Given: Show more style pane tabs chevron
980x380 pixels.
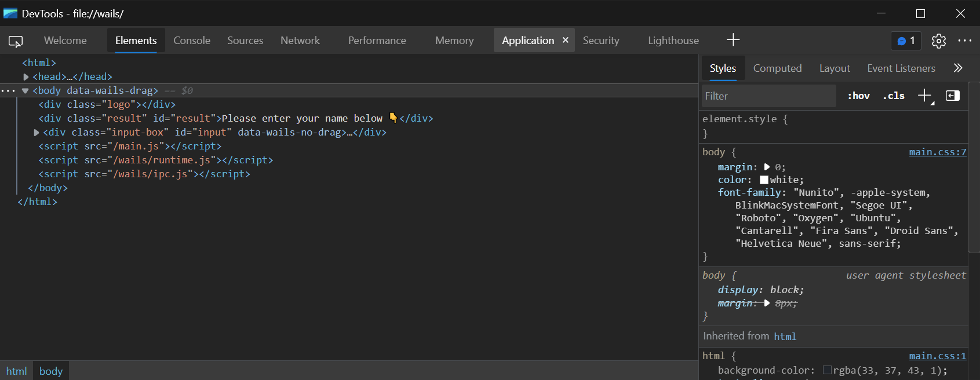Looking at the screenshot, I should point(958,68).
